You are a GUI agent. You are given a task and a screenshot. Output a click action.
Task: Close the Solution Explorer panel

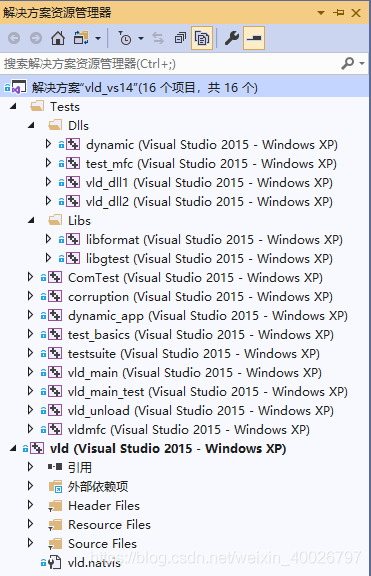click(356, 13)
